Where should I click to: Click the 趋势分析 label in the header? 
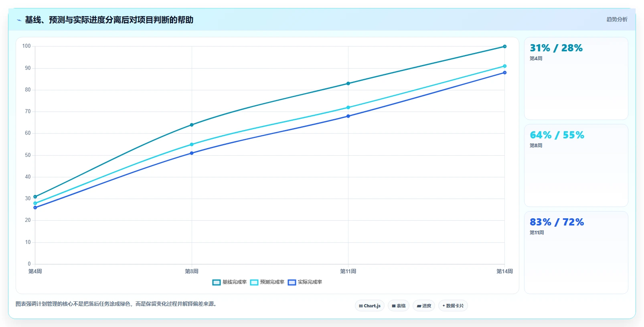point(617,19)
